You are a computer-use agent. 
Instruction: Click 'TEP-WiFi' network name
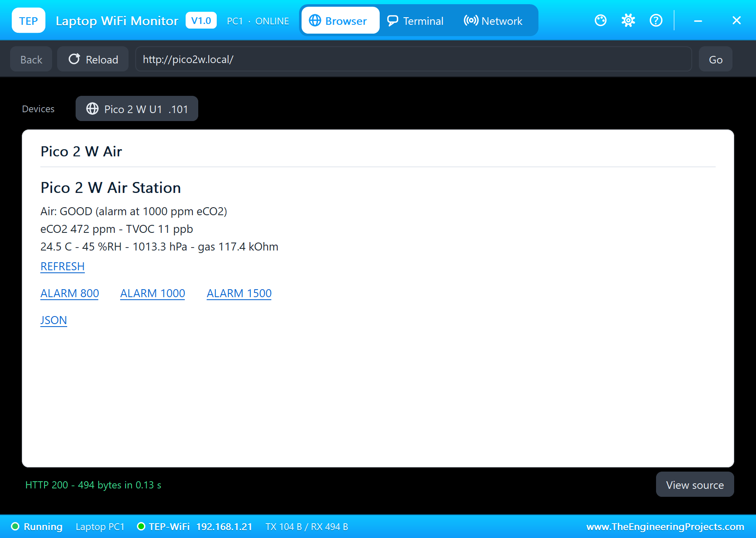[x=169, y=527]
